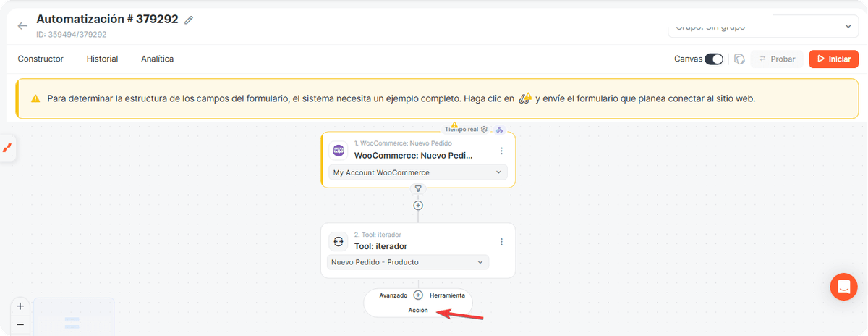Image resolution: width=868 pixels, height=336 pixels.
Task: Zoom in the canvas with plus control
Action: pyautogui.click(x=20, y=306)
